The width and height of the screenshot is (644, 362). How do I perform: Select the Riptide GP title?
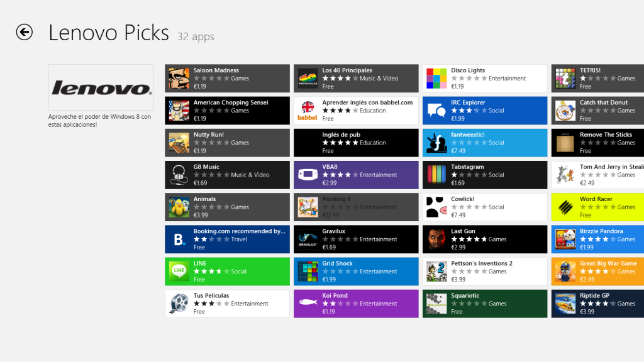tap(594, 295)
